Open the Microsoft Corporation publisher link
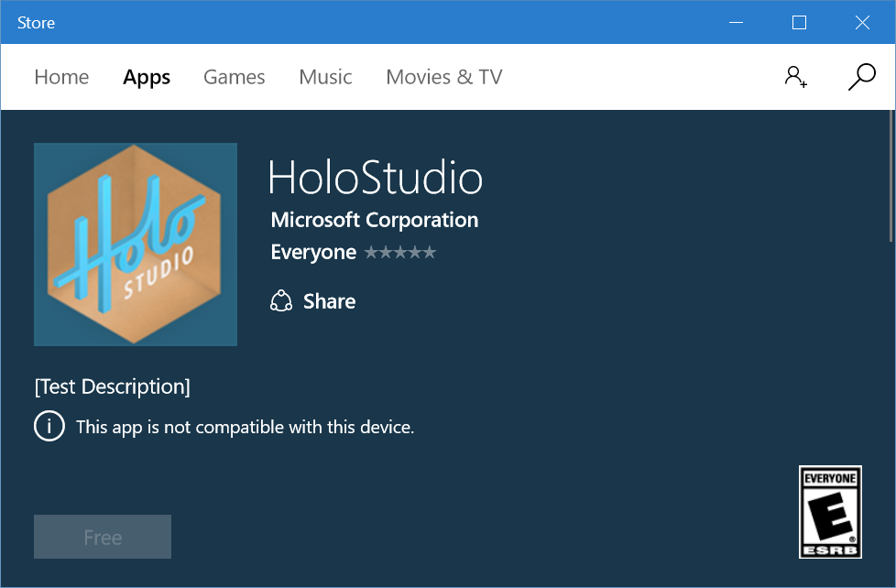 pos(375,220)
